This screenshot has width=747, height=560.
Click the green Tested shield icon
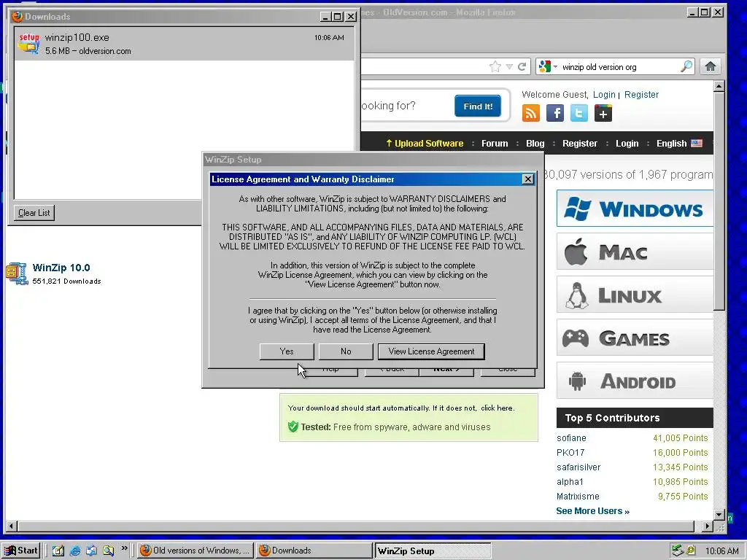click(x=293, y=427)
